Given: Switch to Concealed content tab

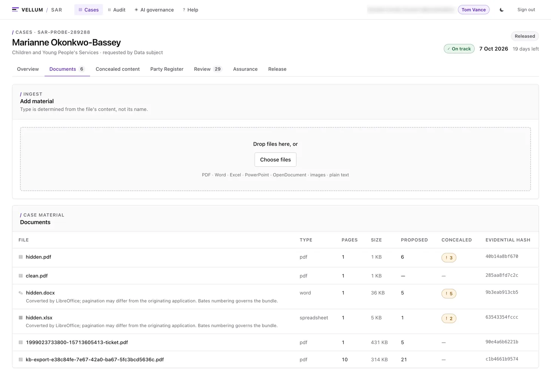Looking at the screenshot, I should tap(118, 69).
